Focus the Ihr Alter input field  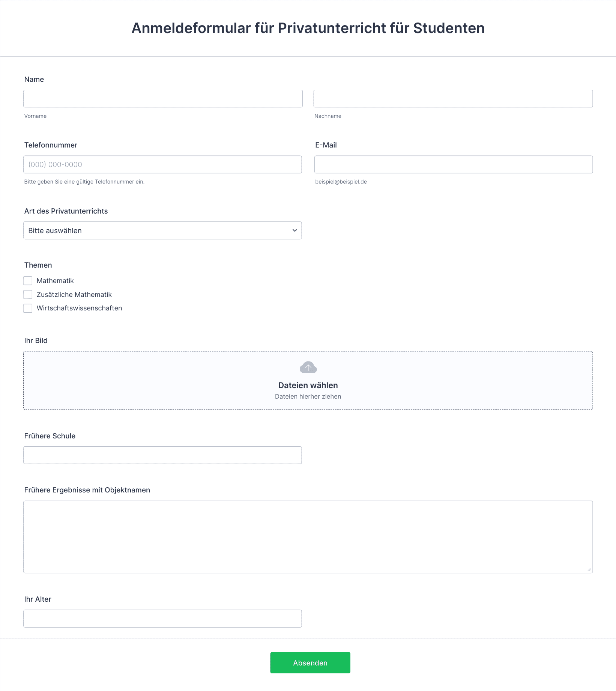click(162, 619)
